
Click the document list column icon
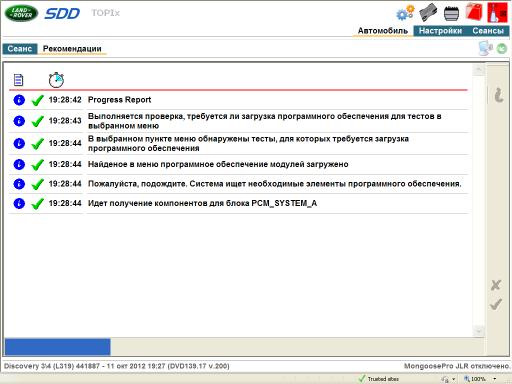click(x=18, y=80)
